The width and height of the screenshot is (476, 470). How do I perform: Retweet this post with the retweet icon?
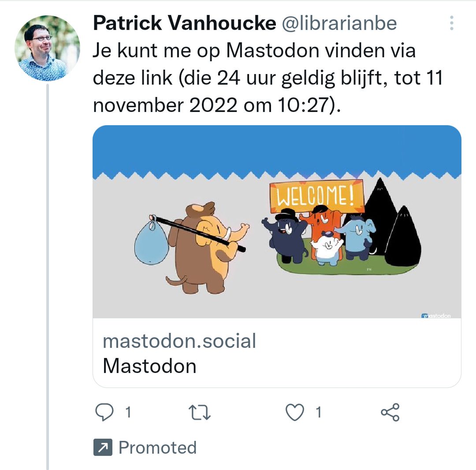pyautogui.click(x=199, y=413)
